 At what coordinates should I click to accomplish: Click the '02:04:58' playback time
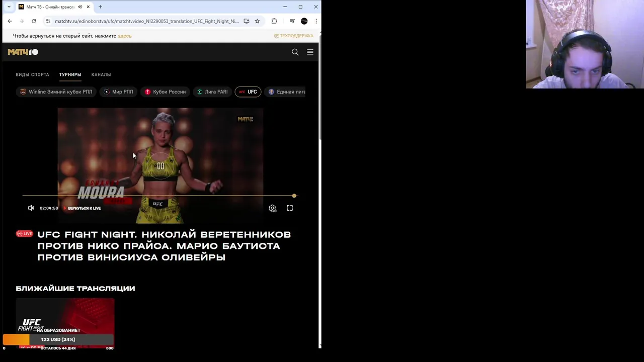click(49, 208)
